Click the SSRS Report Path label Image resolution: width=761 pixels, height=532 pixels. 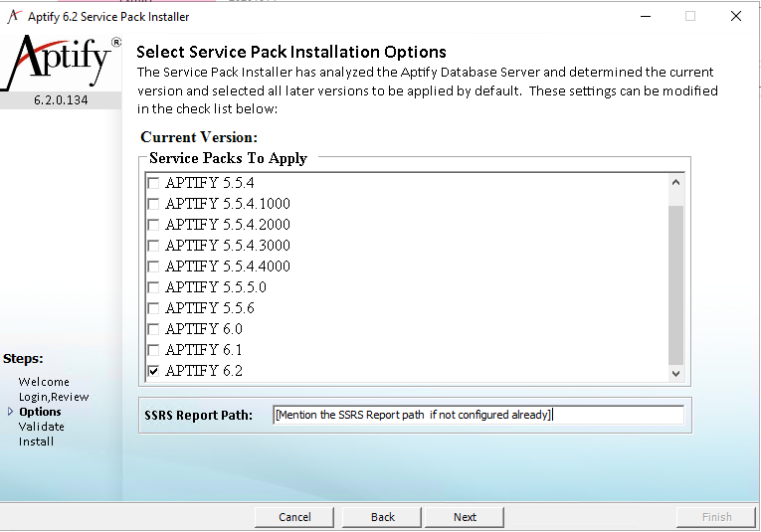click(x=199, y=415)
